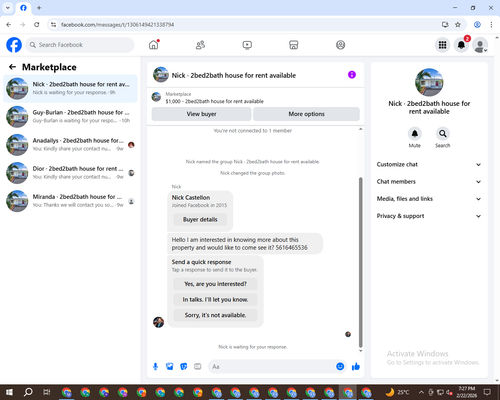Choose a sticker icon in composer
This screenshot has height=400, width=500.
184,367
